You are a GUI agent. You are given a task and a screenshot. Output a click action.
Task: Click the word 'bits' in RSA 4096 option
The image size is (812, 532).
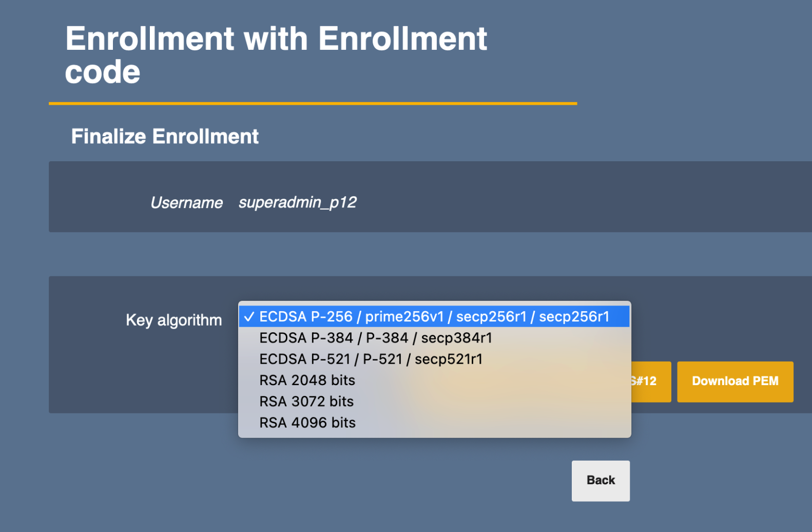343,423
